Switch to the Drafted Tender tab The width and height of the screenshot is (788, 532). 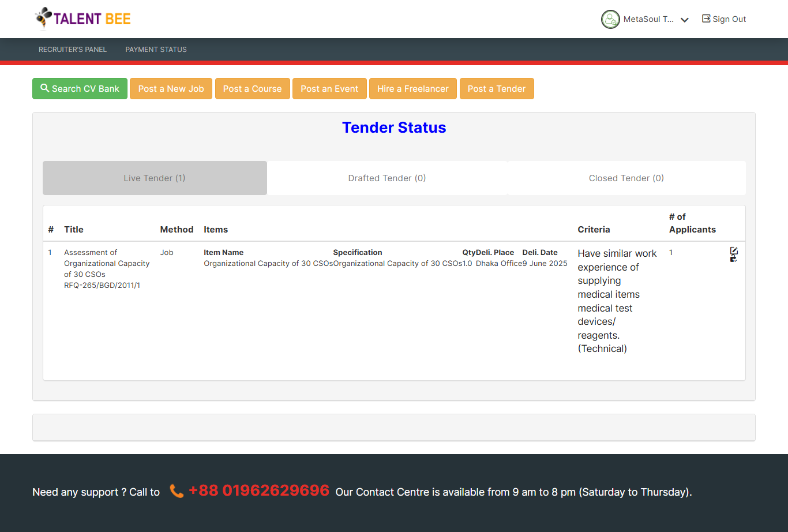pyautogui.click(x=387, y=178)
